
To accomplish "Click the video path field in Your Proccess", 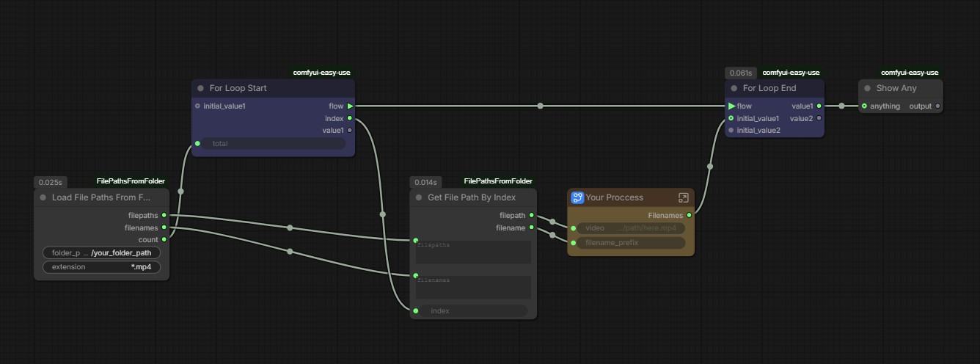I will [x=631, y=228].
